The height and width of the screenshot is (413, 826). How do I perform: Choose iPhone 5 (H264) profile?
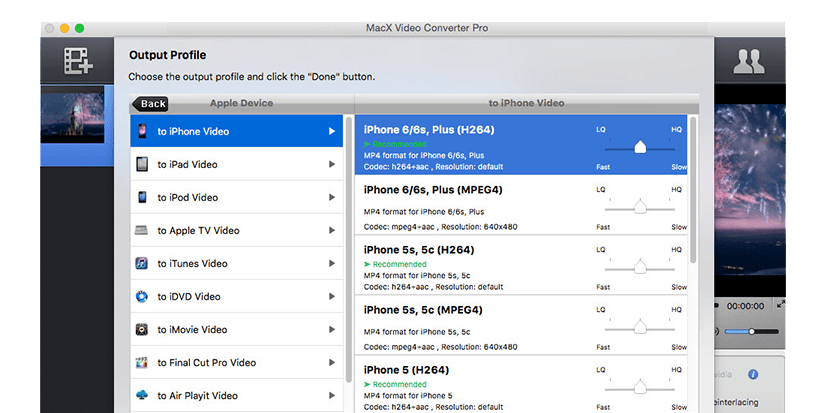point(521,385)
